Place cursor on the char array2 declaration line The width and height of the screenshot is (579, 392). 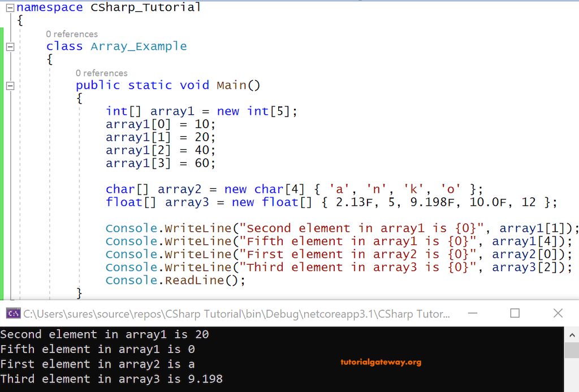pyautogui.click(x=226, y=189)
